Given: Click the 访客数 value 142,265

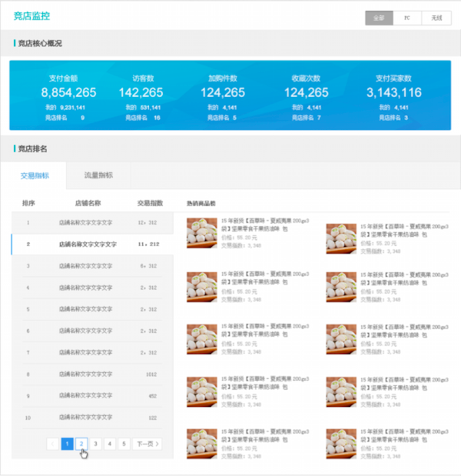Looking at the screenshot, I should pos(141,92).
